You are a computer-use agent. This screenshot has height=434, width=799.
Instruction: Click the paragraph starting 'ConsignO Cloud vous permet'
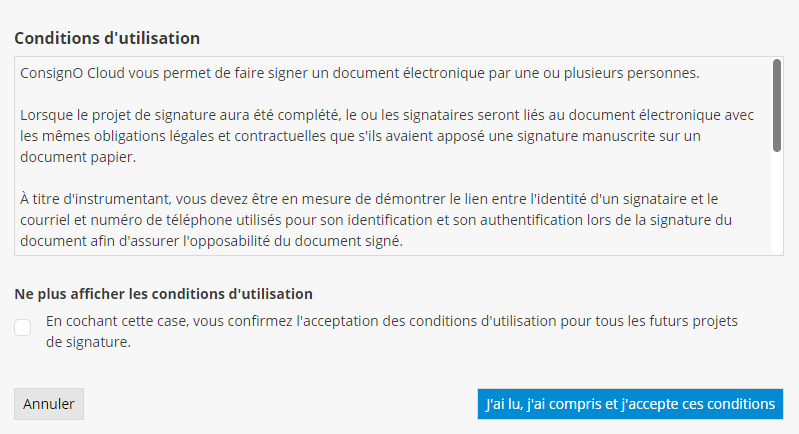(x=359, y=73)
